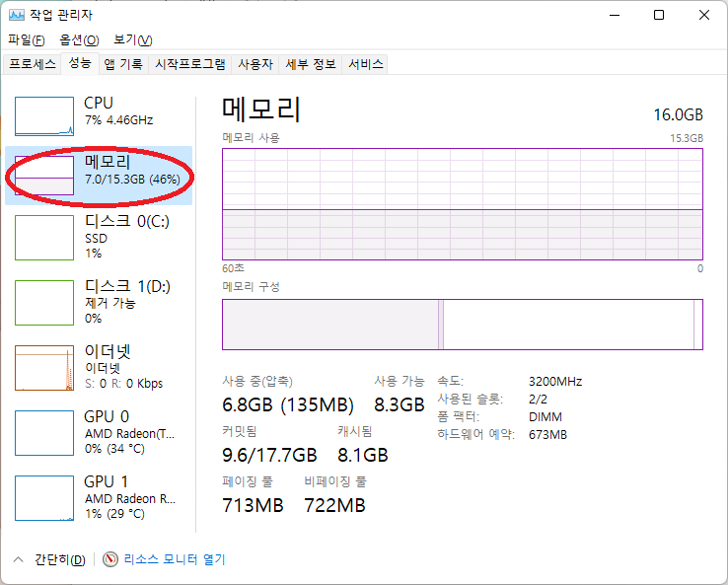Click the 673MB hardware reserved value
Image resolution: width=728 pixels, height=585 pixels.
(x=547, y=435)
